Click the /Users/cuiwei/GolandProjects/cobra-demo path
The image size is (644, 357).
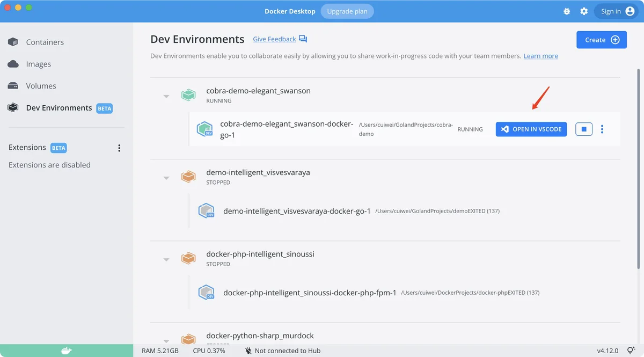406,129
